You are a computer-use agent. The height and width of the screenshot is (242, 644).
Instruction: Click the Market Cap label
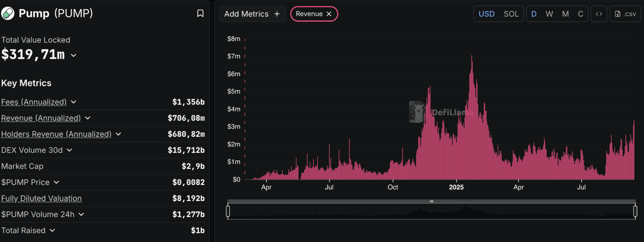22,166
